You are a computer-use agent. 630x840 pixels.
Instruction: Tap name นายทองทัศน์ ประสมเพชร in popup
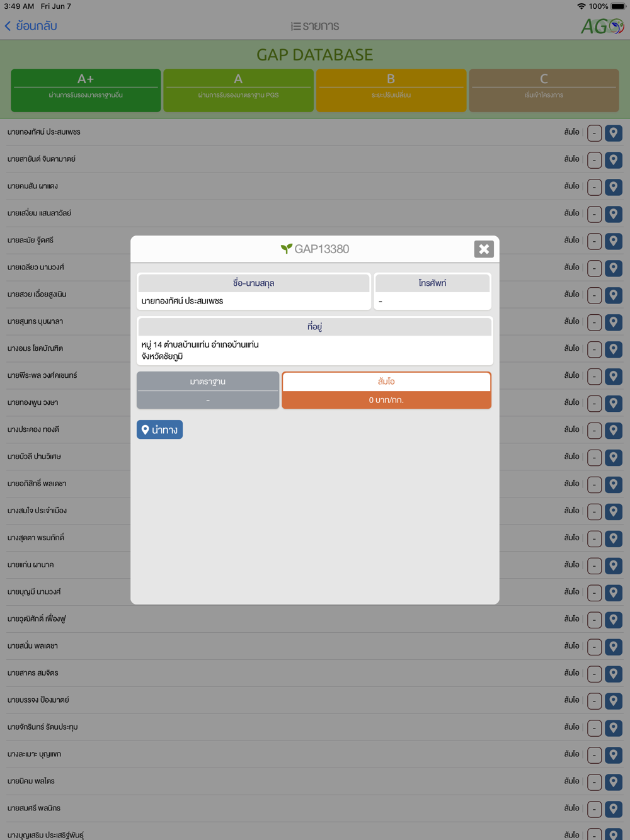[182, 301]
